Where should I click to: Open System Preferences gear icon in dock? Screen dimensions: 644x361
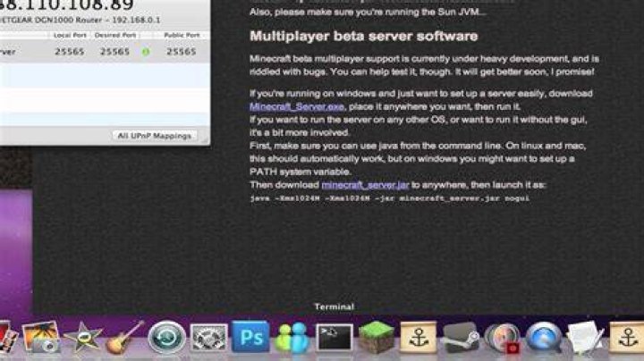coord(208,338)
